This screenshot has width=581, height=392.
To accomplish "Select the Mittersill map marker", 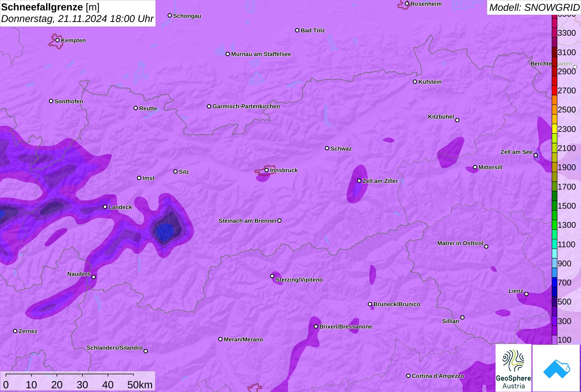I will (475, 168).
